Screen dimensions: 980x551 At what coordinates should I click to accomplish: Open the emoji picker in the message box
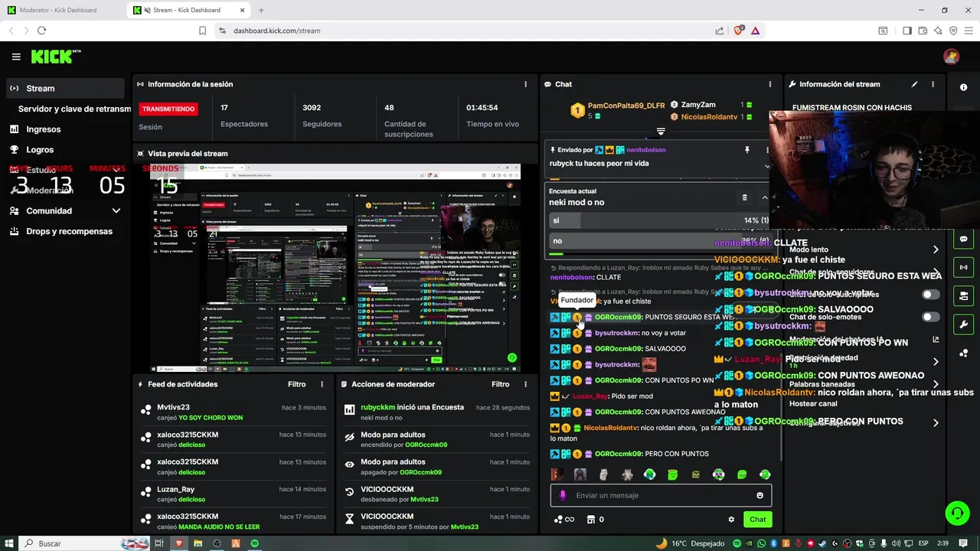[x=759, y=495]
